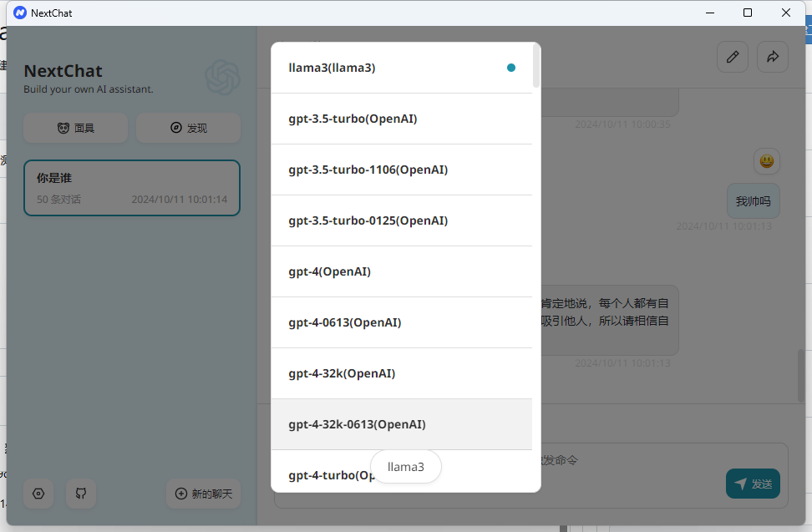Open the 面具 masks button
This screenshot has height=532, width=812.
click(75, 128)
